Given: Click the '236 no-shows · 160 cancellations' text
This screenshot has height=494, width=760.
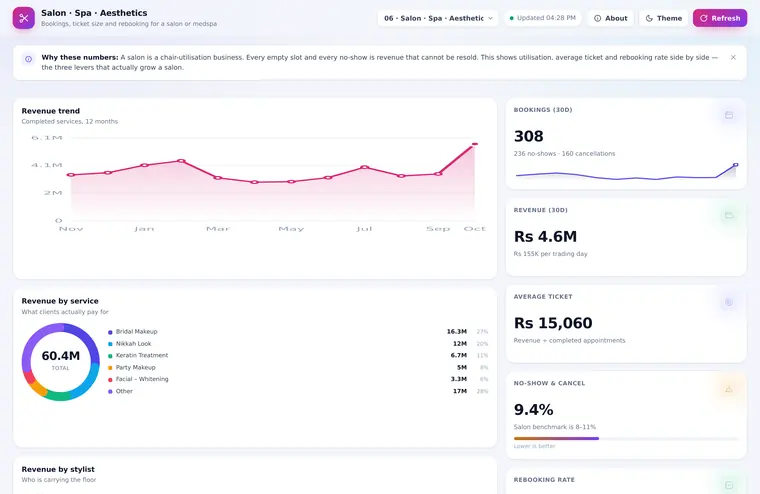Looking at the screenshot, I should (x=564, y=154).
